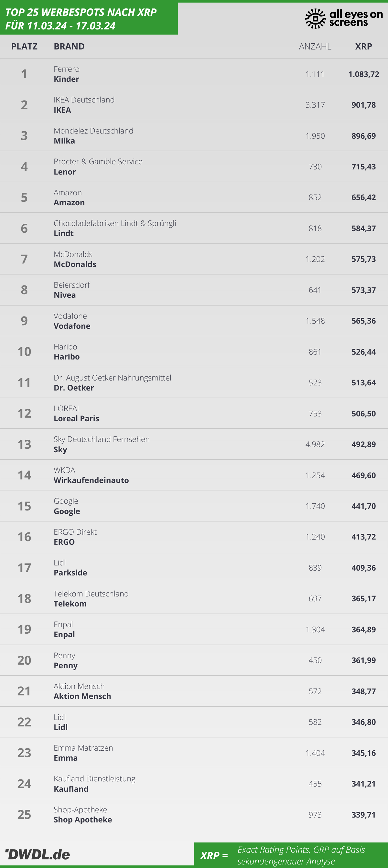The image size is (388, 868).
Task: Select the BRAND column header
Action: (69, 47)
